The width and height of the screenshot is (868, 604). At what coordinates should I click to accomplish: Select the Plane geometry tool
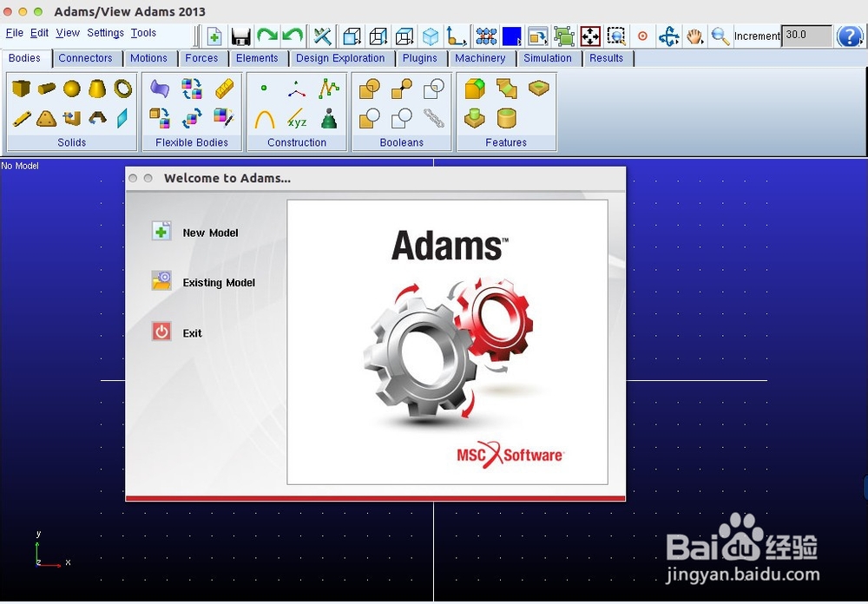(122, 118)
